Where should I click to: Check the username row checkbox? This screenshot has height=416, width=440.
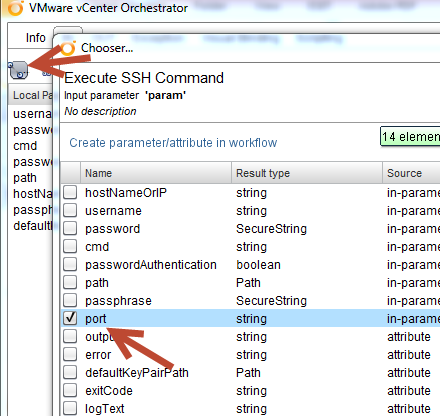70,211
